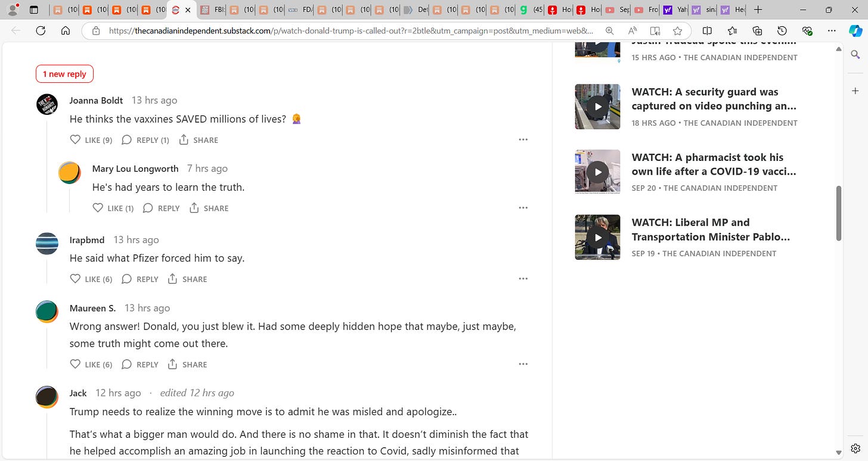This screenshot has height=461, width=868.
Task: Open a new browser tab
Action: [758, 10]
